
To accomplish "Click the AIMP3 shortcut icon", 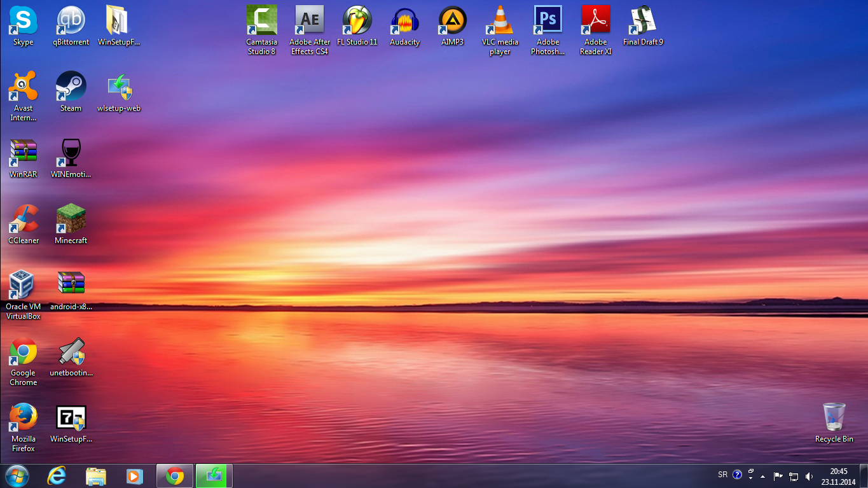I will (x=453, y=25).
